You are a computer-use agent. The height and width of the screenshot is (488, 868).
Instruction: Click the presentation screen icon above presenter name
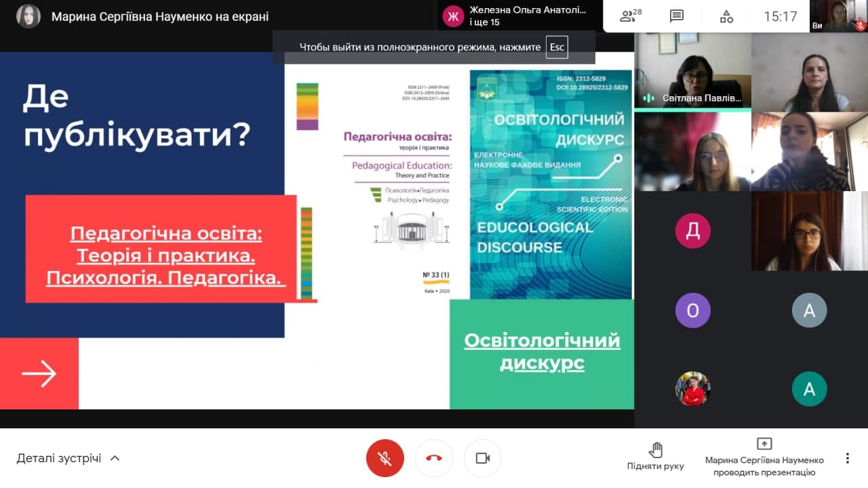(764, 444)
